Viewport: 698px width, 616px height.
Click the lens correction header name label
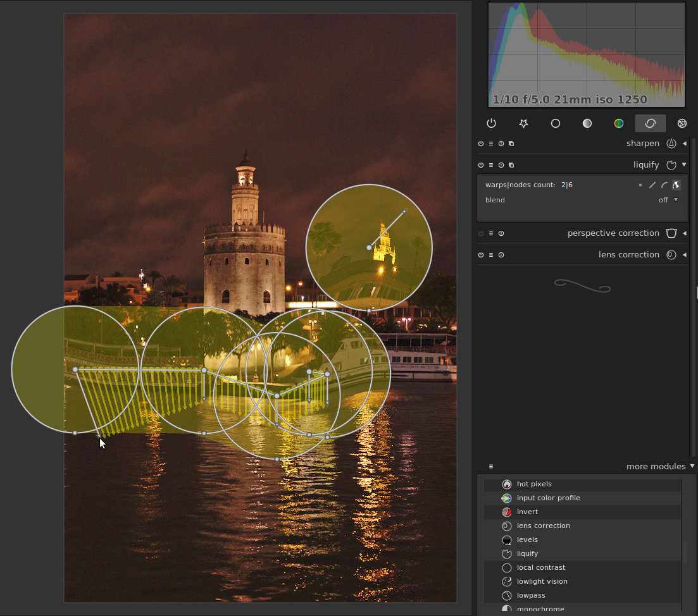628,255
